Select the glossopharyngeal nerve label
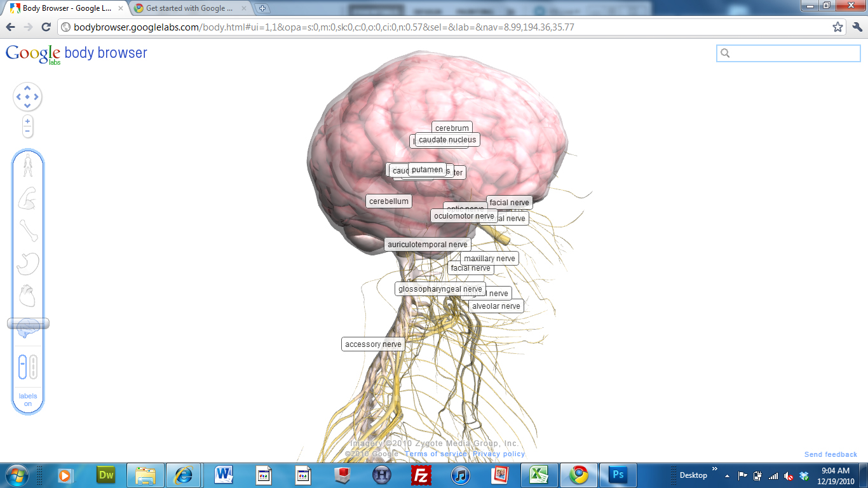Screen dimensions: 868x488 440,289
